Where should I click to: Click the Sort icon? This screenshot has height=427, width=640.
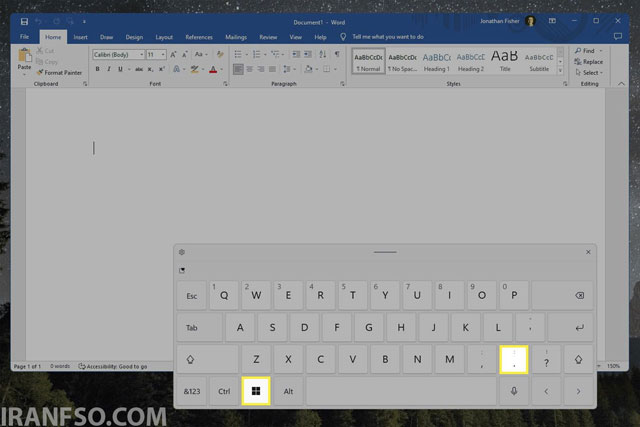coord(322,54)
